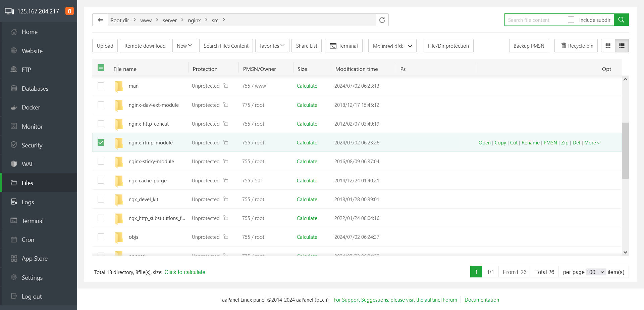Enable the Include subdir checkbox

tap(571, 20)
